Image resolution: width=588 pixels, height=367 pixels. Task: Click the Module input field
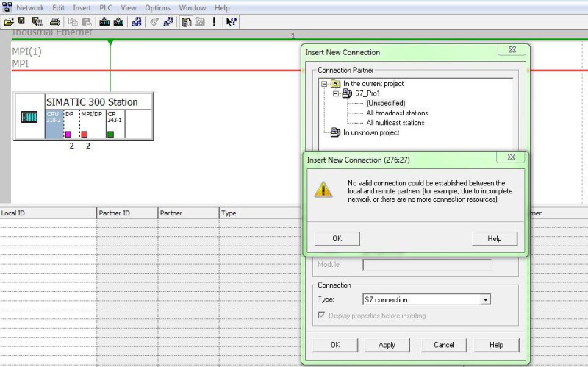[427, 265]
